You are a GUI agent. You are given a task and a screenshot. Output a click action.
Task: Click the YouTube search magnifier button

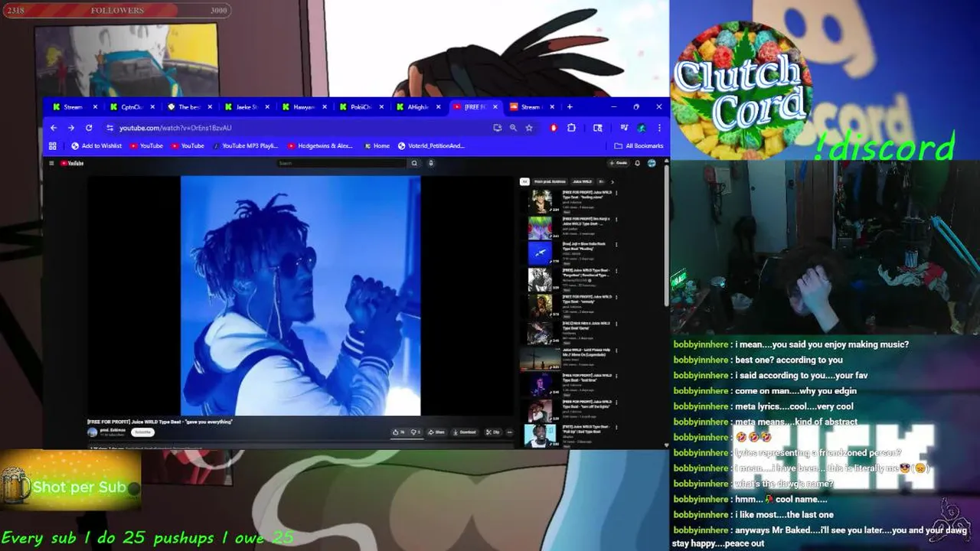coord(414,163)
